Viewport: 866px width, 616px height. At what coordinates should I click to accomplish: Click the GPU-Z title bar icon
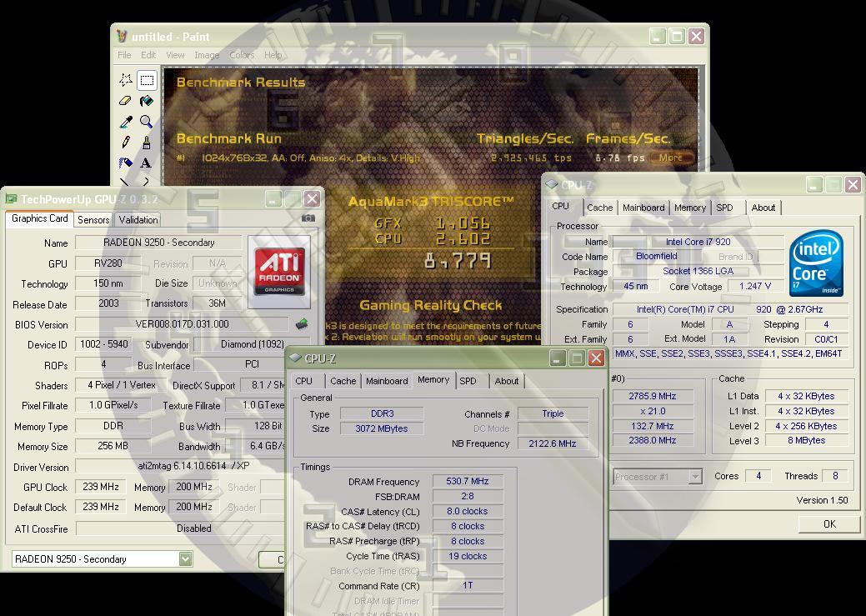(x=11, y=199)
